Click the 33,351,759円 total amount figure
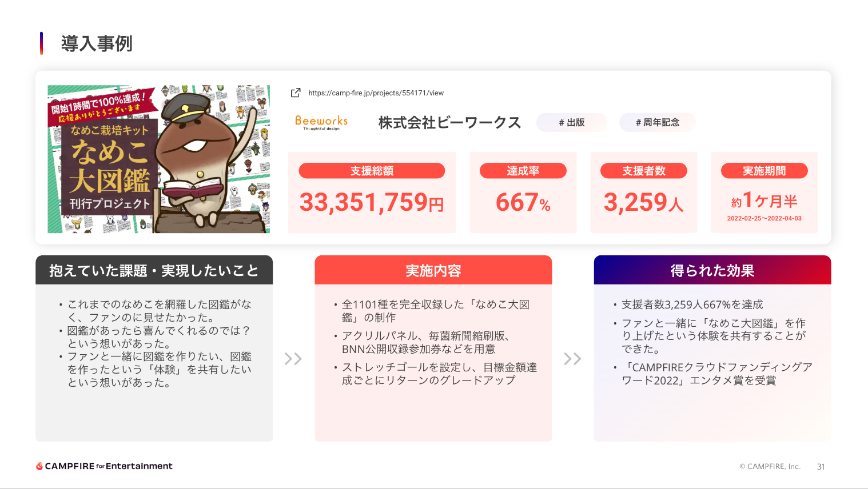Image resolution: width=868 pixels, height=489 pixels. [372, 203]
